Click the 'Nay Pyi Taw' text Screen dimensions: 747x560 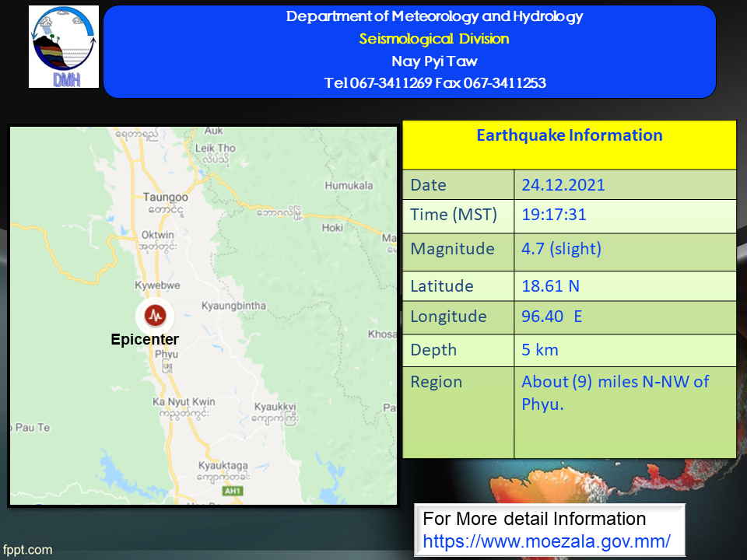(434, 61)
